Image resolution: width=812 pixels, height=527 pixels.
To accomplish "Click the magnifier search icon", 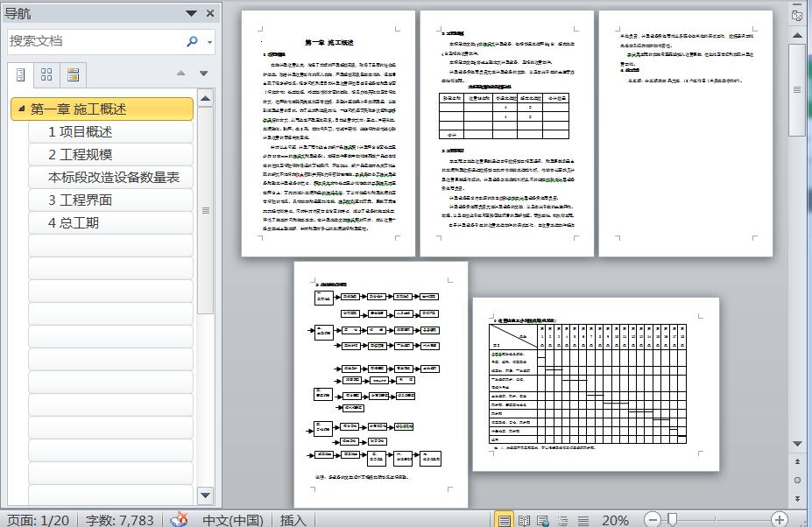I will pyautogui.click(x=192, y=41).
